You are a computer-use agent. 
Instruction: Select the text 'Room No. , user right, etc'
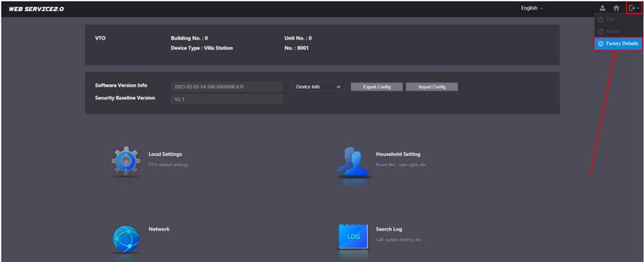click(x=401, y=164)
